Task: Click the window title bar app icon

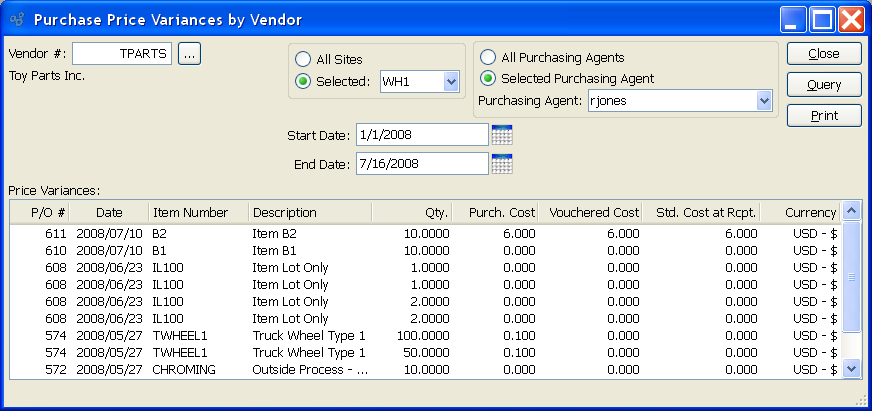Action: (17, 19)
